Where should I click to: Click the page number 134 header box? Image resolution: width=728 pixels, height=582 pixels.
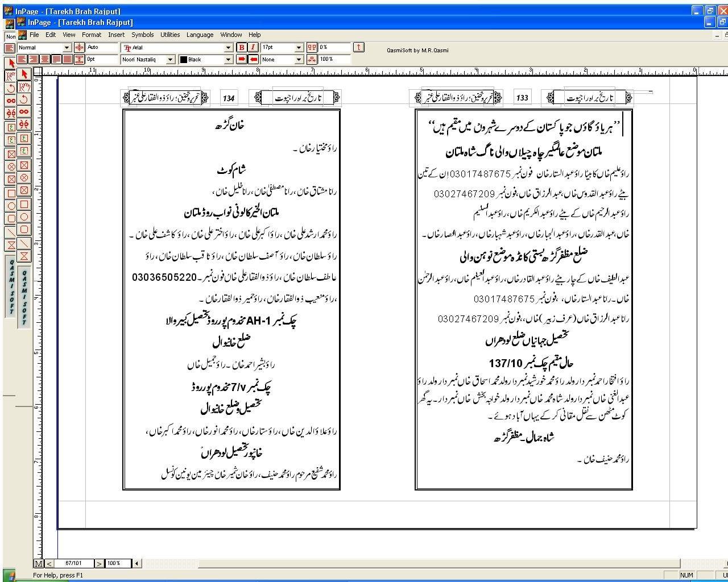[229, 98]
